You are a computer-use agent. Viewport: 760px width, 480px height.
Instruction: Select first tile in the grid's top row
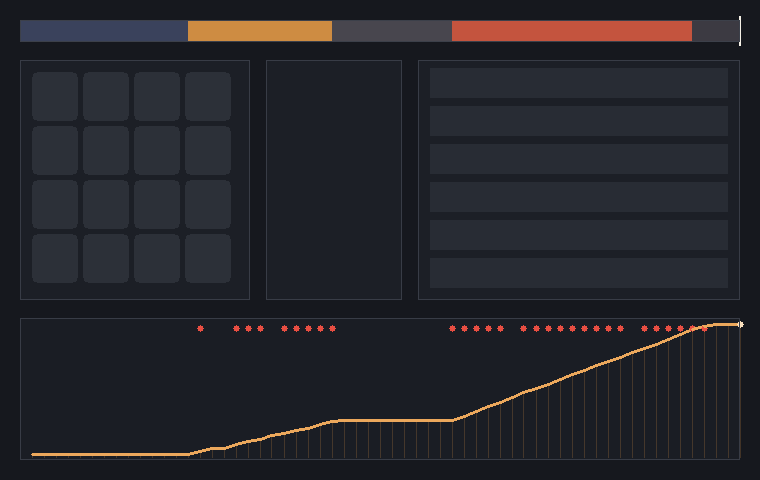(55, 96)
